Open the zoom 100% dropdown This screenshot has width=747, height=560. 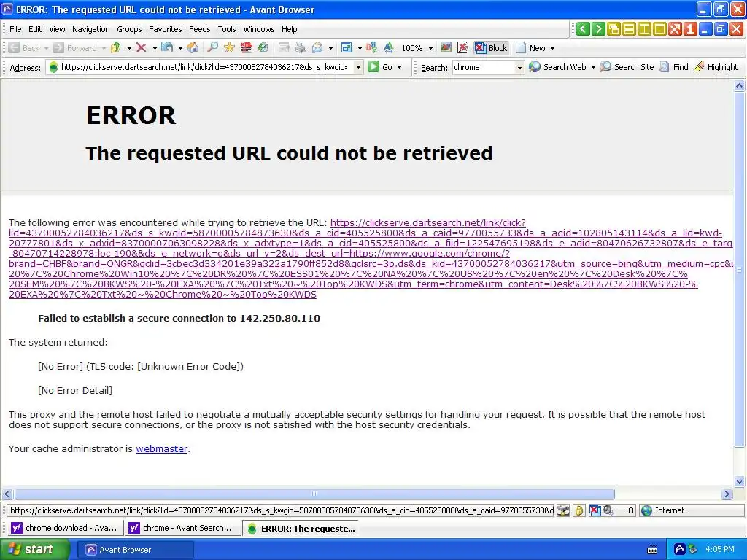[430, 48]
